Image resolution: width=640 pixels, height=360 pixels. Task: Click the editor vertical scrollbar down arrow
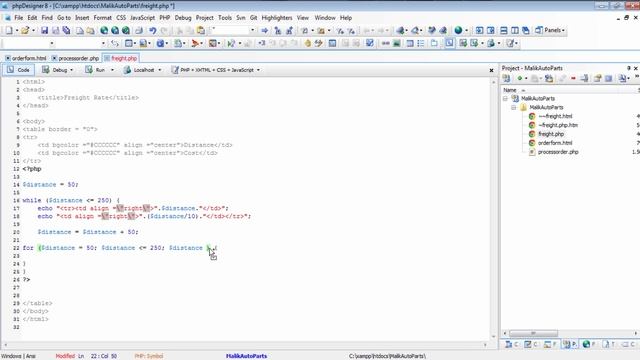(x=493, y=337)
